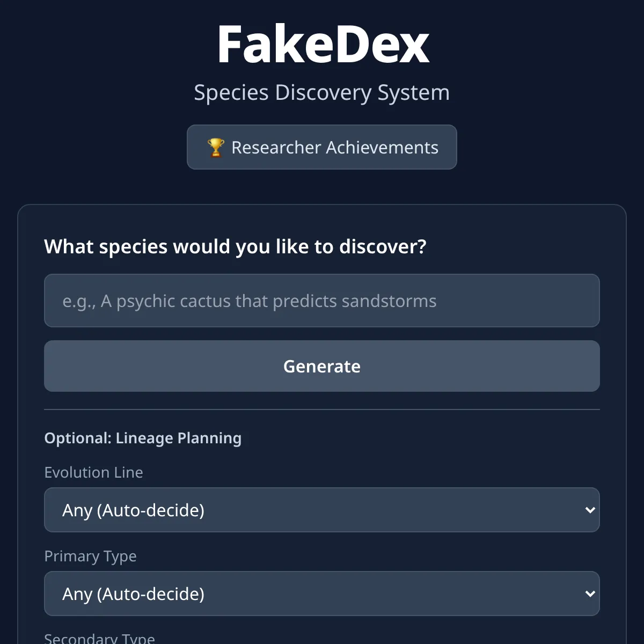Click the psychic cactus placeholder text
This screenshot has width=644, height=644.
tap(250, 301)
